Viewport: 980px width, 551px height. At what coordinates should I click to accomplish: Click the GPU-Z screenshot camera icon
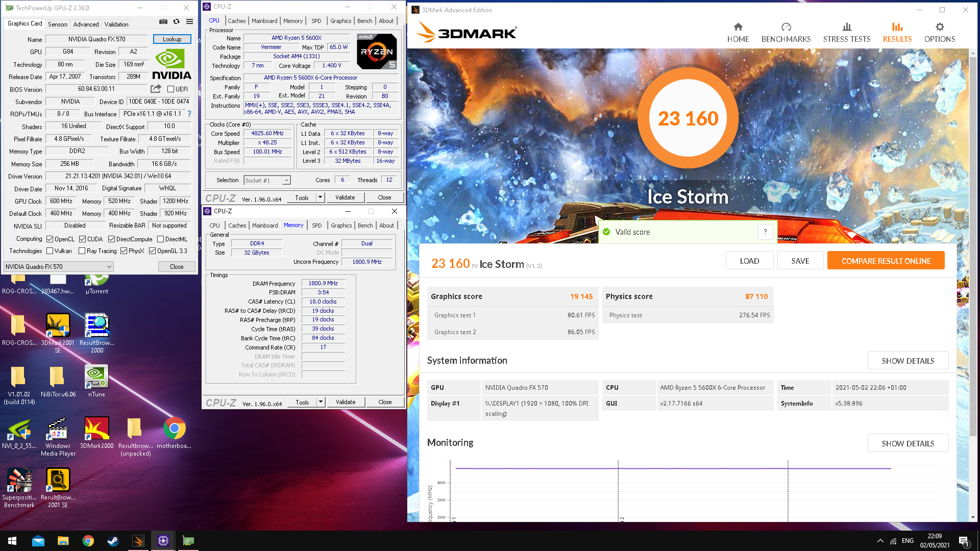coord(163,22)
